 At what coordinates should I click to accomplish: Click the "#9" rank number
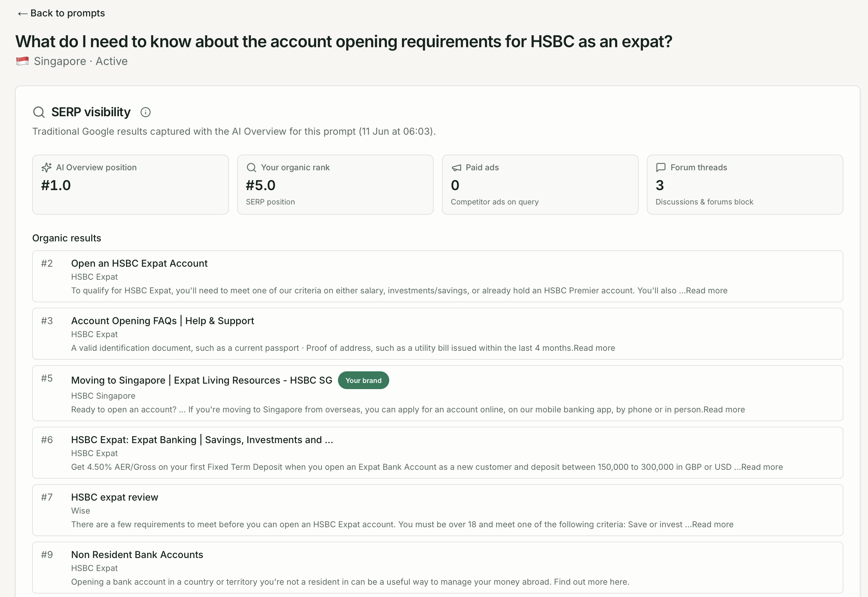click(x=47, y=555)
